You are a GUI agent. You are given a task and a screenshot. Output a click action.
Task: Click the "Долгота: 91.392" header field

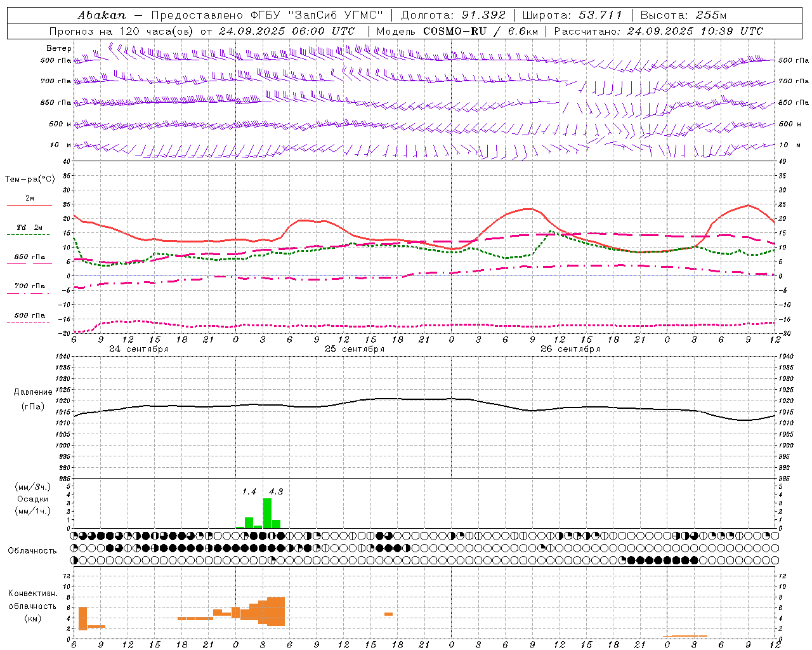454,15
